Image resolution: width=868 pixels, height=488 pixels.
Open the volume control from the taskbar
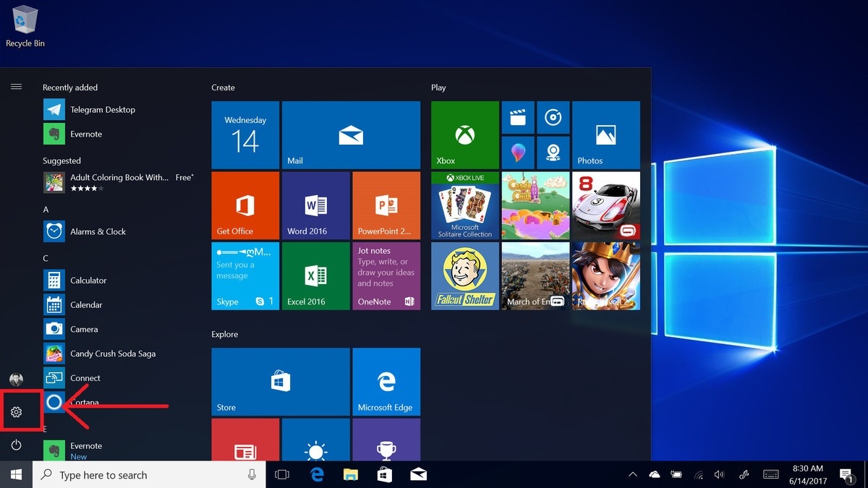point(719,474)
